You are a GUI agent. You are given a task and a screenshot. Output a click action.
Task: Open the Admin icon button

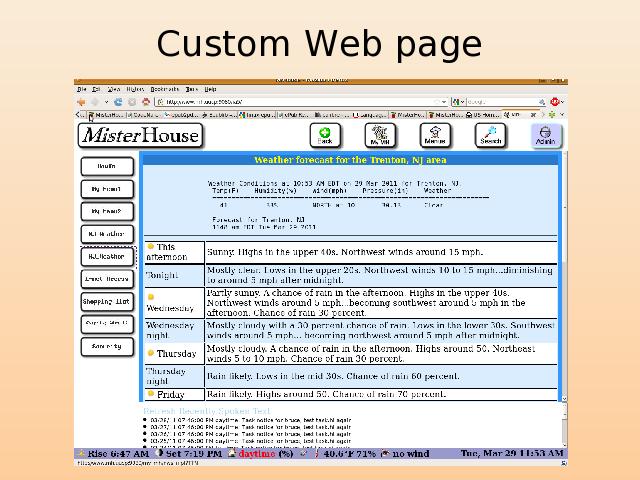point(545,135)
